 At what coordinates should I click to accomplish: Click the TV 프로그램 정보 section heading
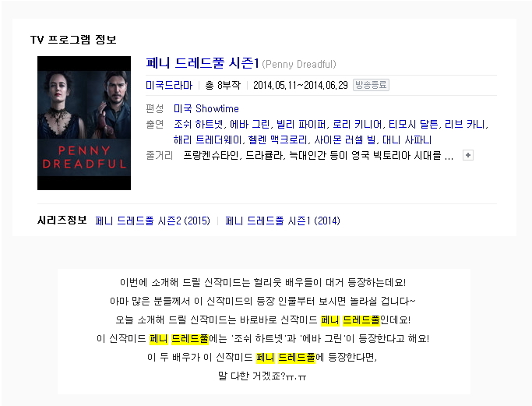[73, 40]
